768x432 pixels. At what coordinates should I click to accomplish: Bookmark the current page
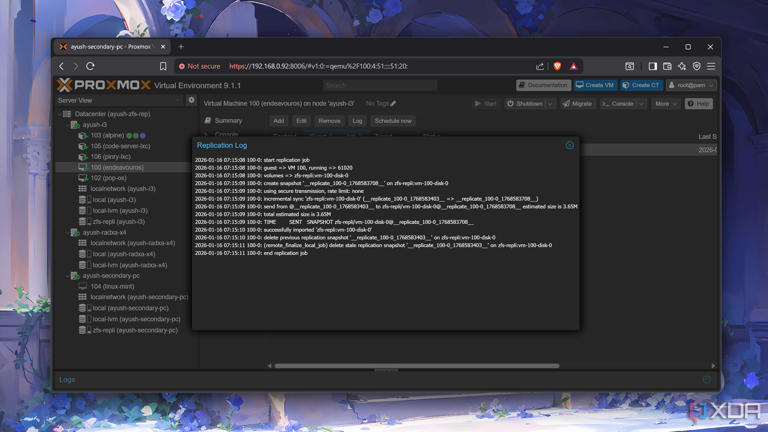click(163, 66)
